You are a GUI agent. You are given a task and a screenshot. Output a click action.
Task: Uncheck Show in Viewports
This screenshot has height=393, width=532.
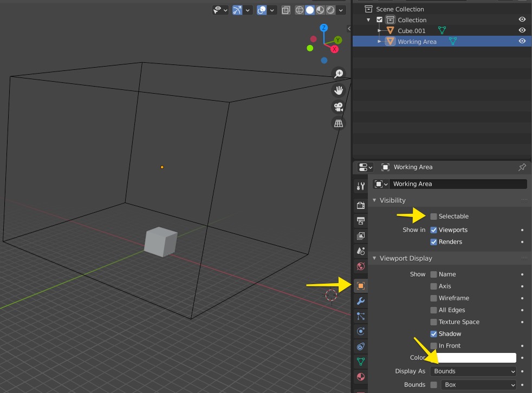click(x=433, y=230)
